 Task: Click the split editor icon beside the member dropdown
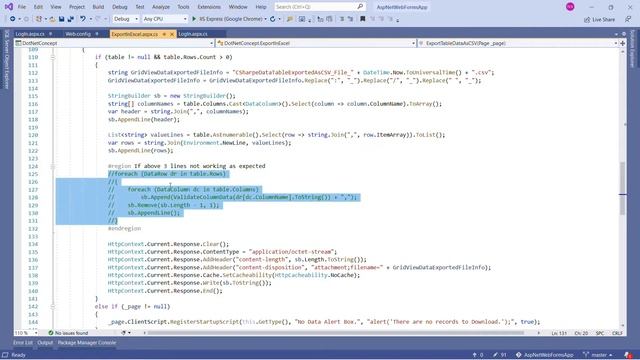point(622,43)
